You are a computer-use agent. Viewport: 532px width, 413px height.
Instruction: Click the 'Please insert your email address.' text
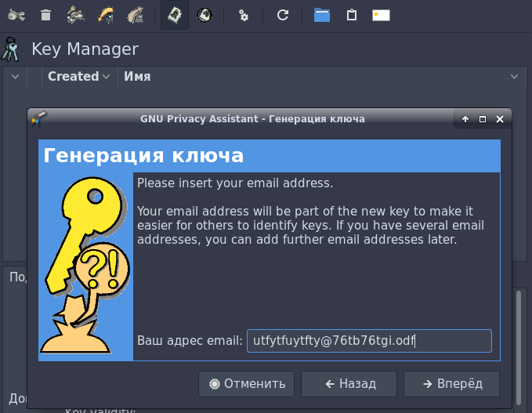[235, 183]
